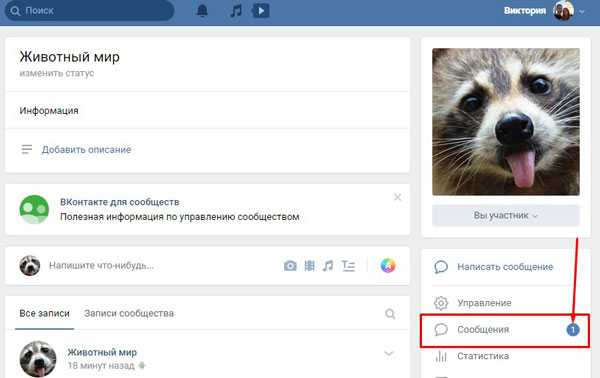Search posts with the wall magnifier icon
Image resolution: width=600 pixels, height=378 pixels.
pyautogui.click(x=390, y=314)
